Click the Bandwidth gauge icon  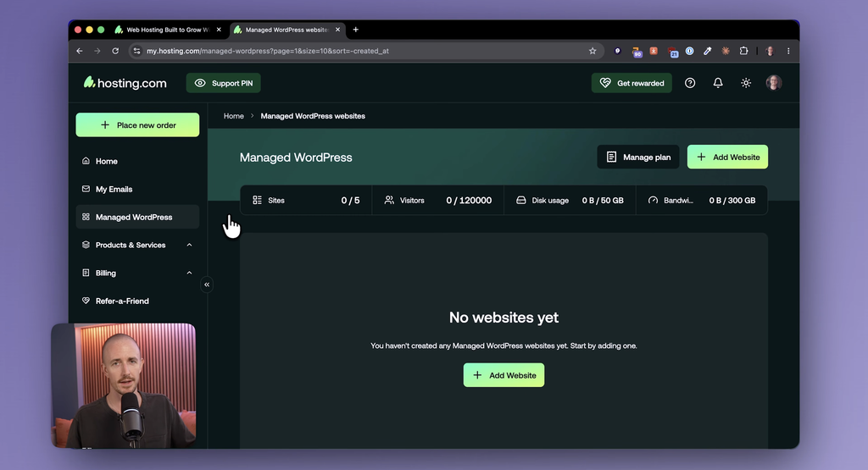pyautogui.click(x=654, y=200)
